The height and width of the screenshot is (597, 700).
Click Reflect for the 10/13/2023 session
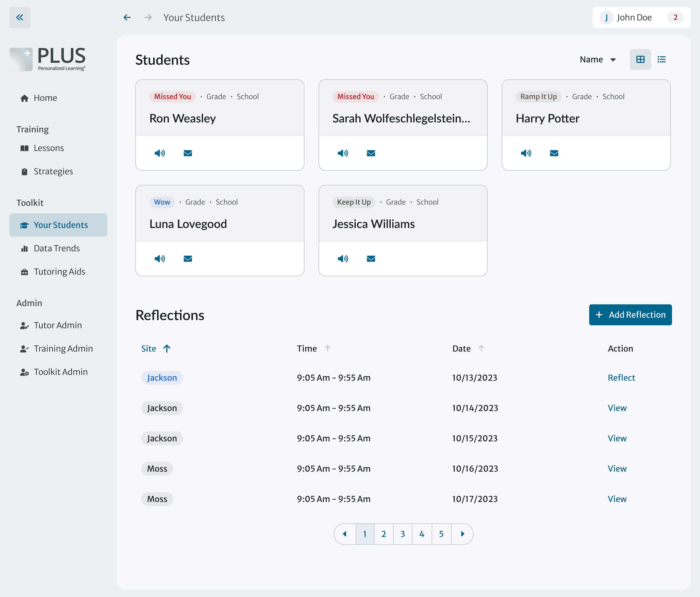pyautogui.click(x=621, y=378)
